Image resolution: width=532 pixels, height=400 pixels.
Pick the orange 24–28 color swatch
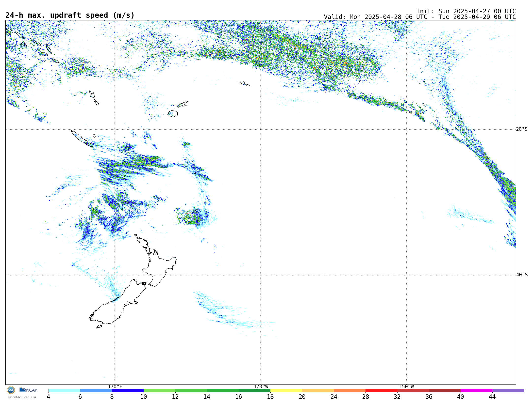point(350,391)
